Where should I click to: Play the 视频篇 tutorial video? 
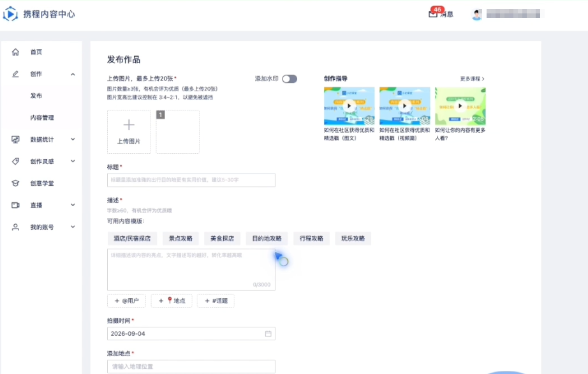[404, 106]
